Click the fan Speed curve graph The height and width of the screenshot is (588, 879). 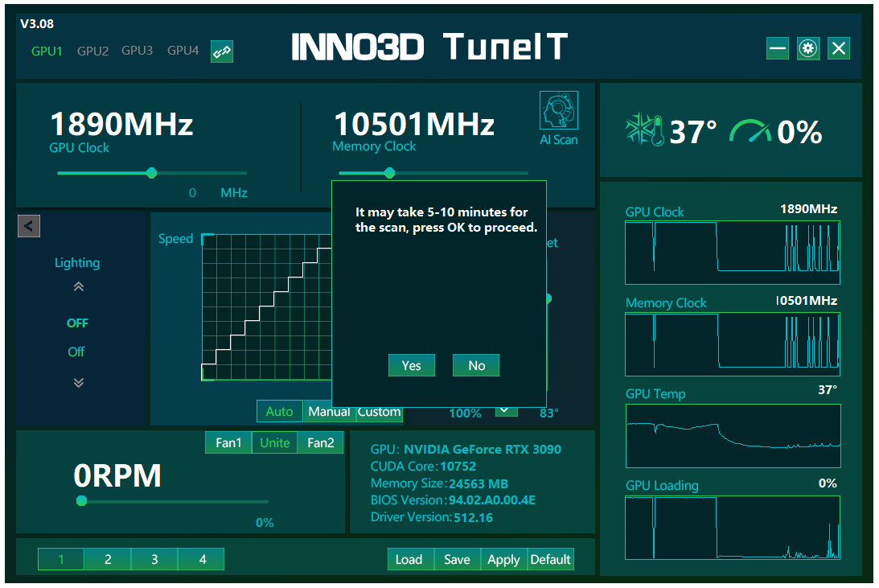click(x=266, y=307)
